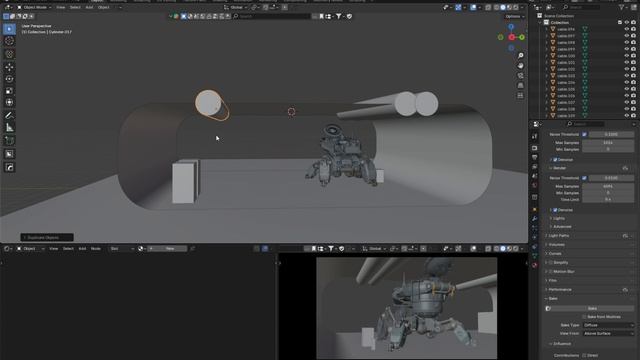Screen dimensions: 640x360
Task: Select the Select Box tool
Action: click(x=9, y=29)
